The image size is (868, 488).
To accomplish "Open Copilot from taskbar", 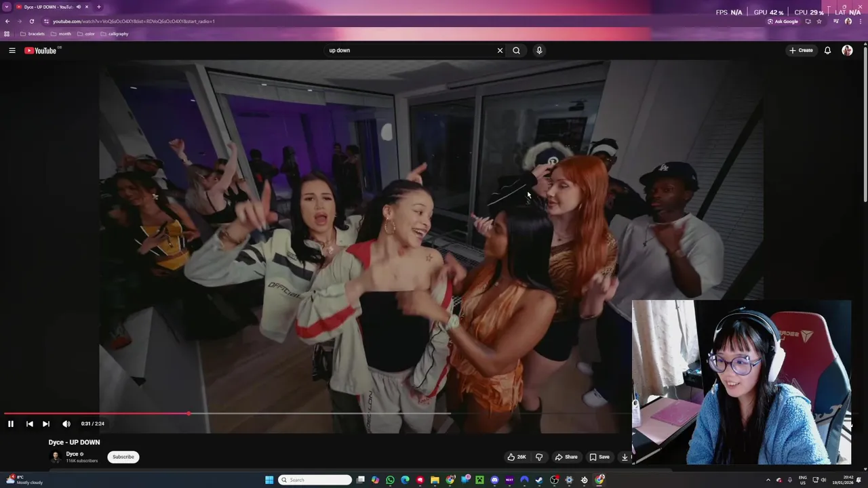I will [x=375, y=480].
